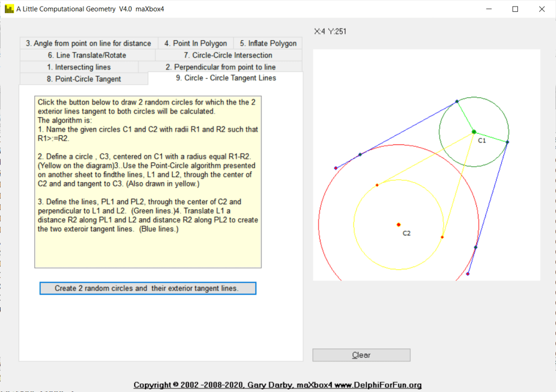The height and width of the screenshot is (392, 556).
Task: Switch to Intersecting lines tab
Action: point(79,67)
